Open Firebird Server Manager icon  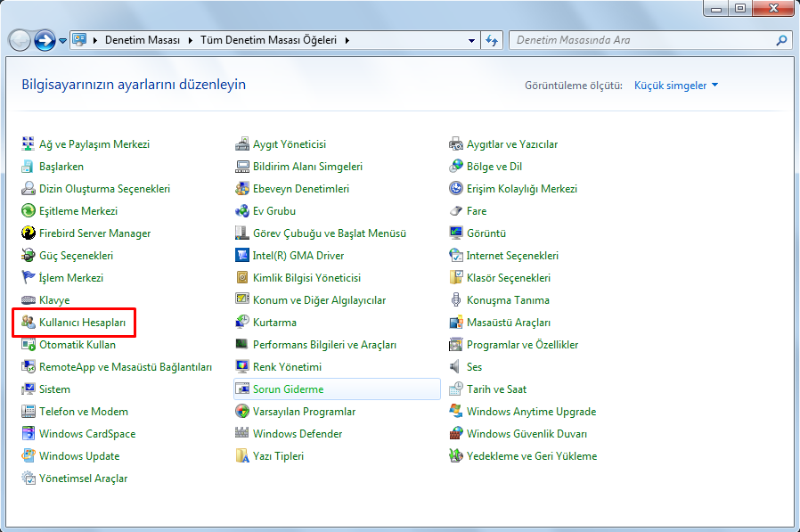[28, 233]
